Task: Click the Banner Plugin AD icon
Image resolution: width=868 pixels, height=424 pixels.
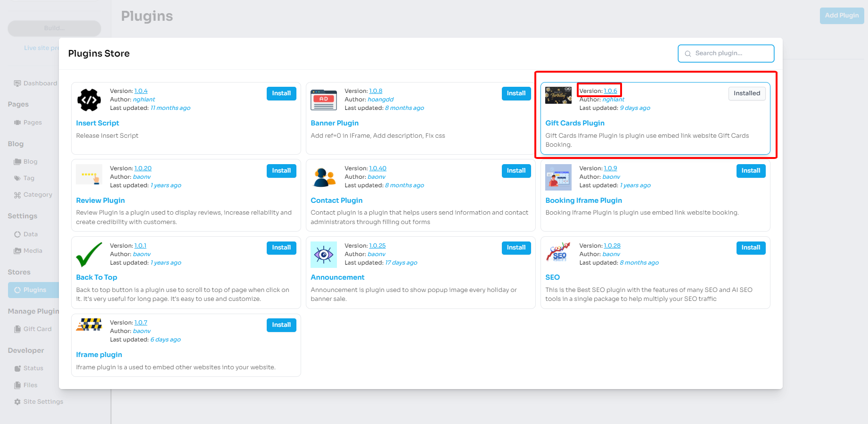Action: click(324, 100)
